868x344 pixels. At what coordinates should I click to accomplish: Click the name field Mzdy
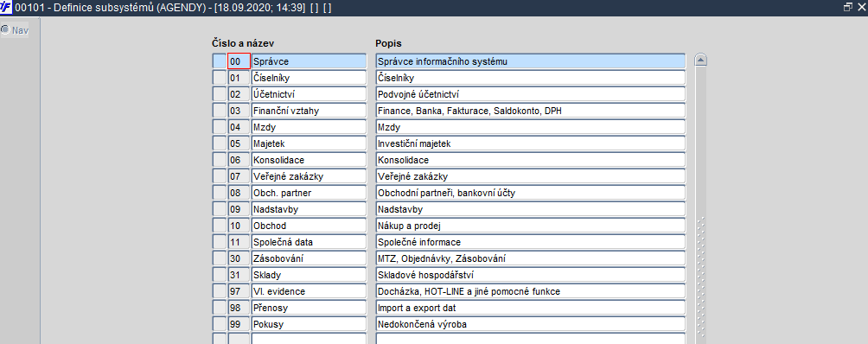click(309, 127)
